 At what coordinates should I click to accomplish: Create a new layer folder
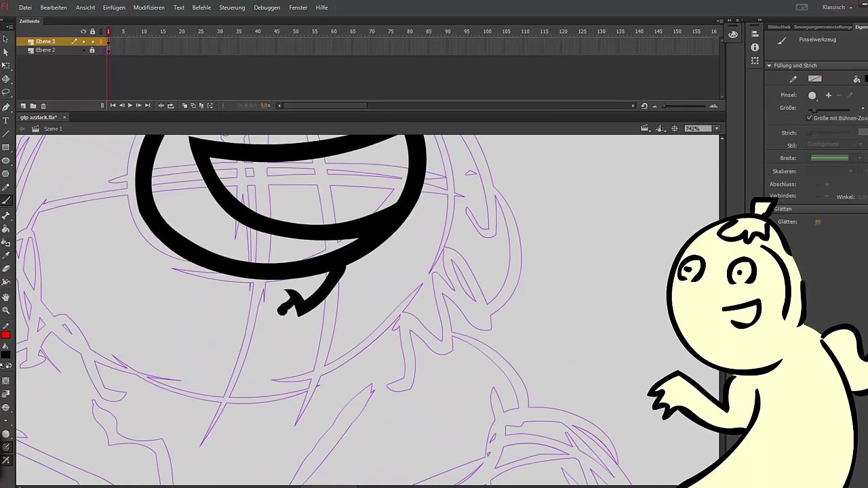point(33,106)
